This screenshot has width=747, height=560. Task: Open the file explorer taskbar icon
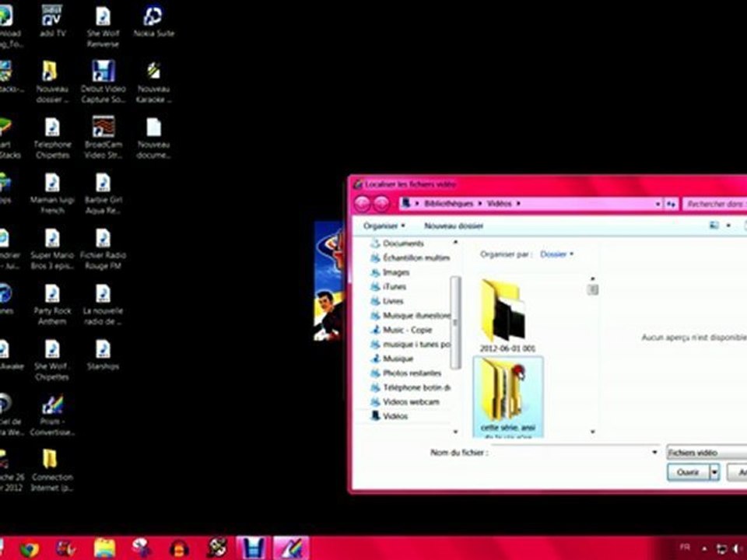[104, 548]
